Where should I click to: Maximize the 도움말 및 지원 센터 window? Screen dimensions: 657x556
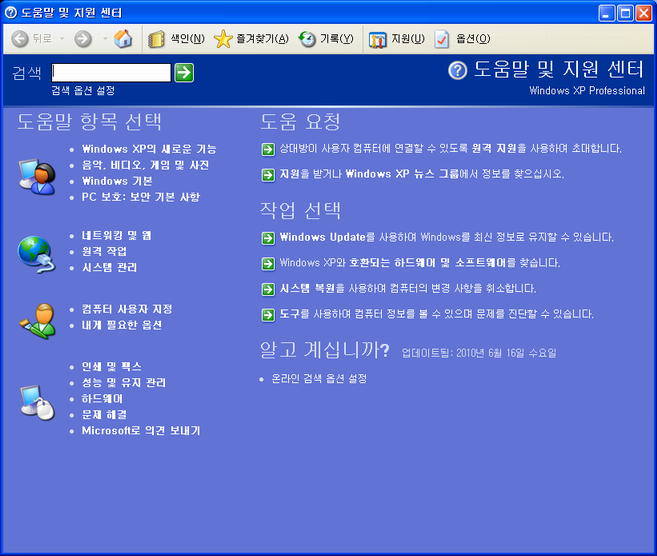625,13
